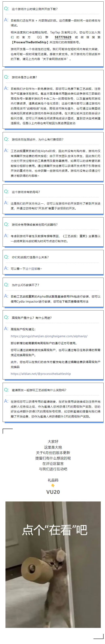
Task: Click the underlined QQ group number 587778629
Action: point(63,37)
